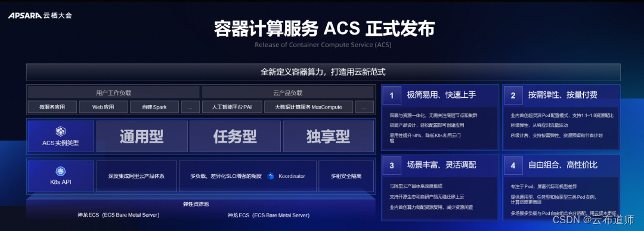Click the K8s wheel icon
644x231 pixels.
click(60, 171)
